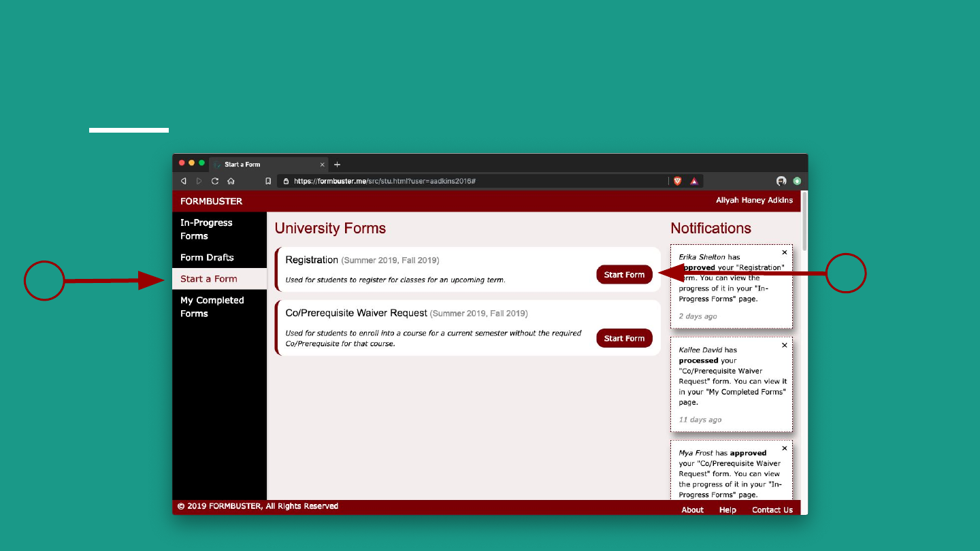This screenshot has width=980, height=551.
Task: Click the macOS green fullscreen button
Action: tap(201, 163)
